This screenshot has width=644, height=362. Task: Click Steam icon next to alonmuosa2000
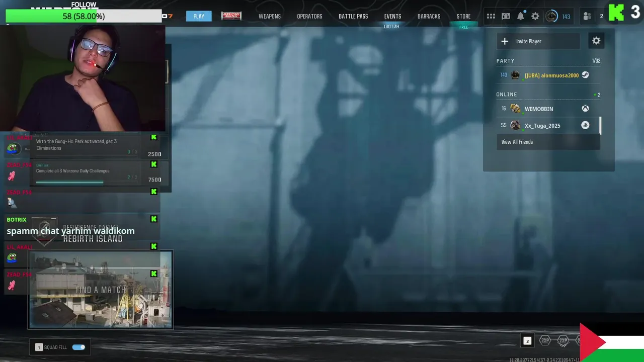pos(585,75)
